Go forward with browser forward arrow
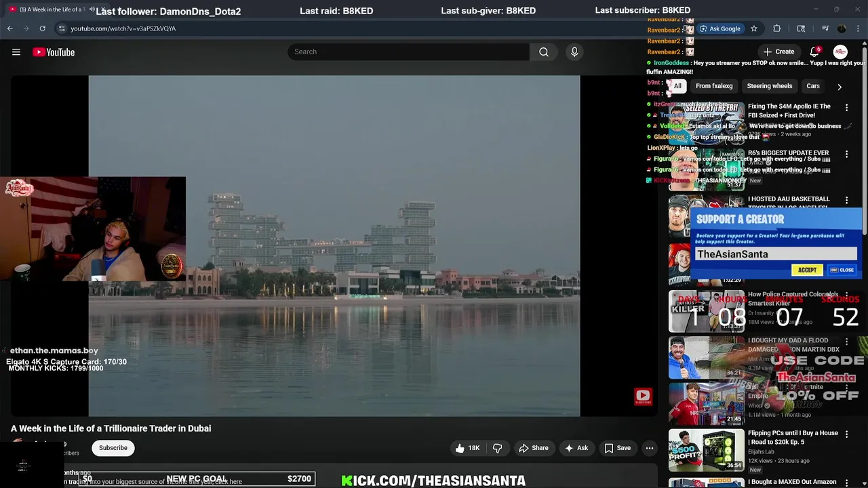The height and width of the screenshot is (488, 868). (26, 28)
